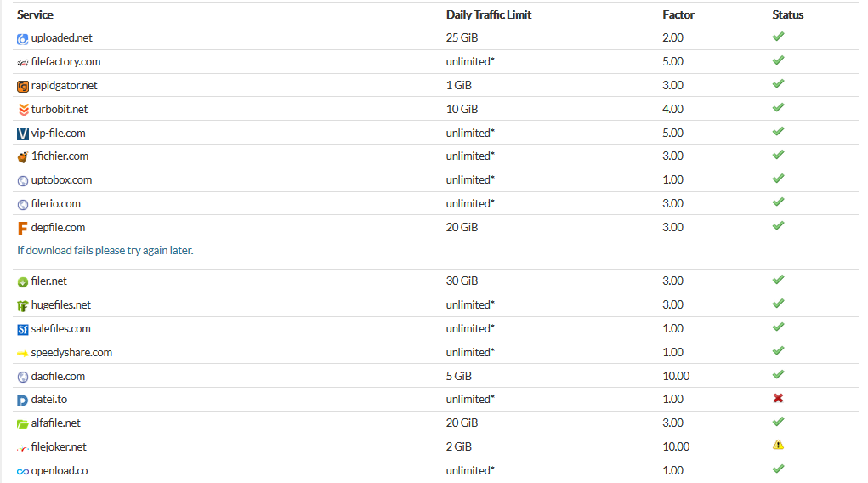Click the alfafile.net green folder icon
This screenshot has width=868, height=483.
pos(22,423)
